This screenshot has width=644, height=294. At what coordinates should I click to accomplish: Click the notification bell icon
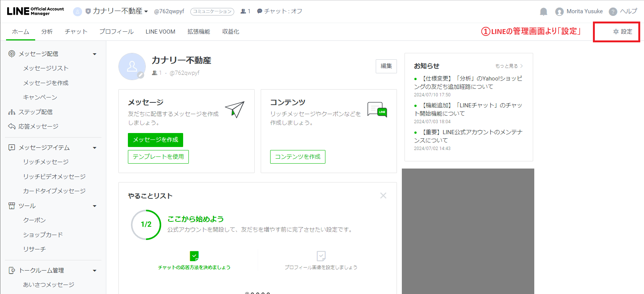tap(543, 12)
